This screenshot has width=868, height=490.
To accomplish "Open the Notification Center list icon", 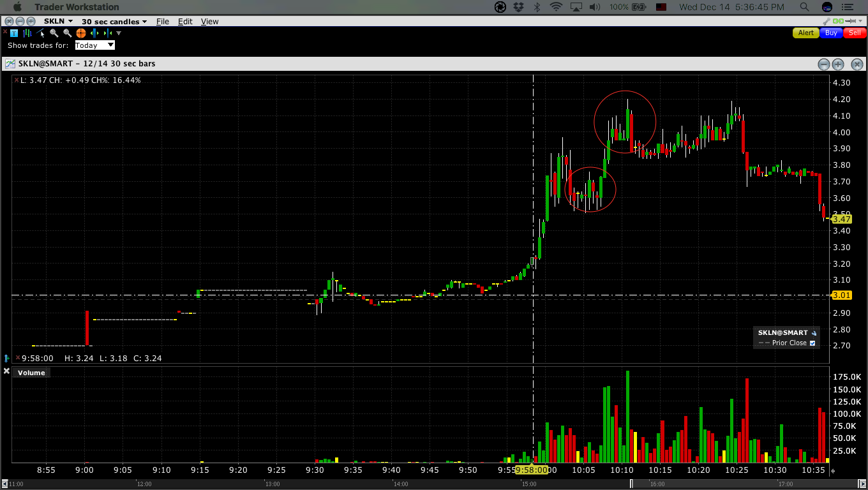I will click(x=848, y=7).
